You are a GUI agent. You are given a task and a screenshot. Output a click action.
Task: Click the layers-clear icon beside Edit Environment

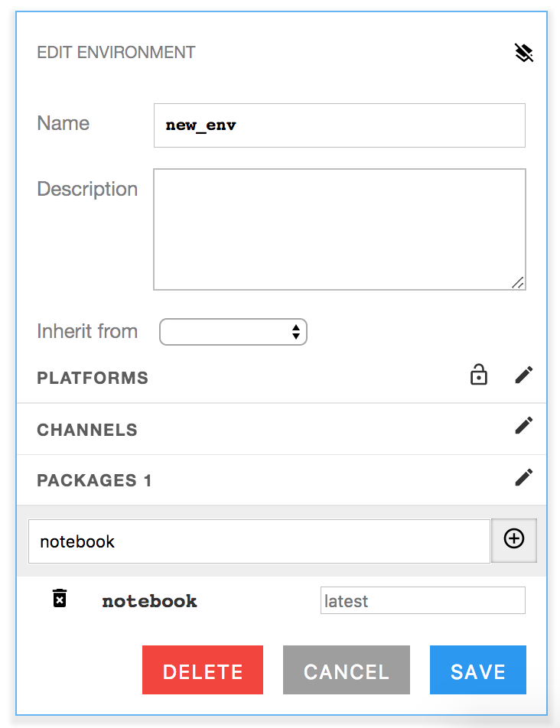tap(523, 53)
